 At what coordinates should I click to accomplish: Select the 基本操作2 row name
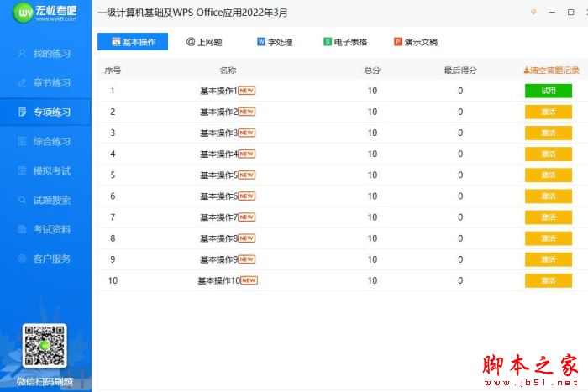(x=218, y=112)
